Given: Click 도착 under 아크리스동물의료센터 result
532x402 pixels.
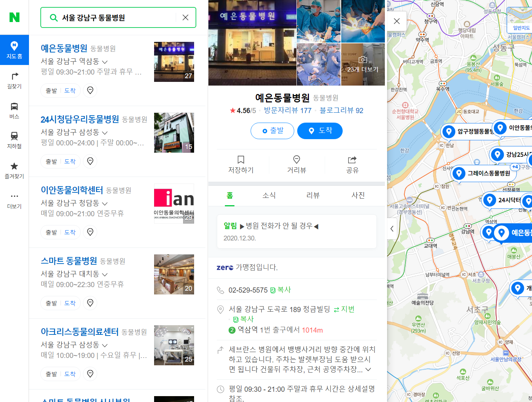Looking at the screenshot, I should tap(70, 374).
